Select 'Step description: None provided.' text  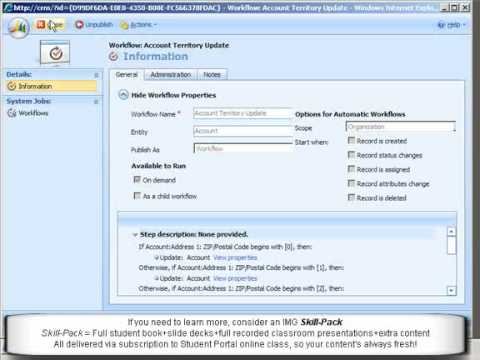point(194,235)
